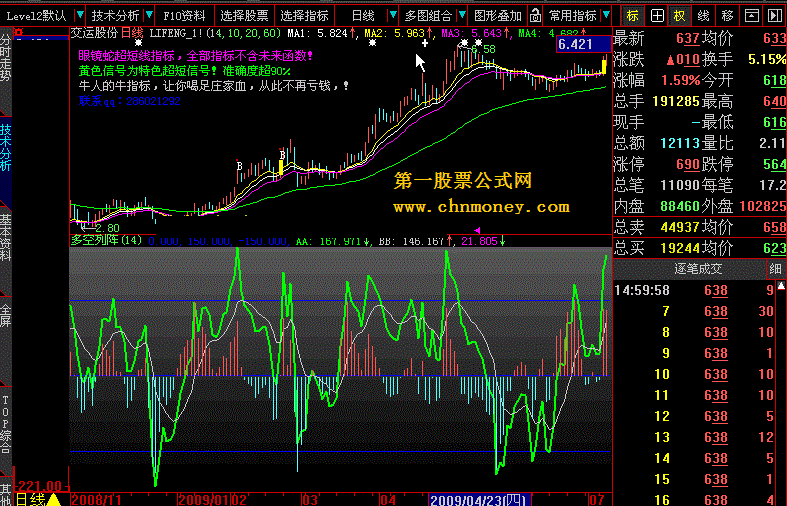Click the padlock lock icon
787x506 pixels.
click(536, 16)
